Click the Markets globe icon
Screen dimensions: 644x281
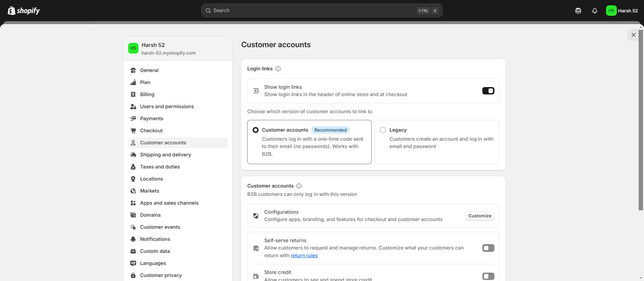(133, 191)
